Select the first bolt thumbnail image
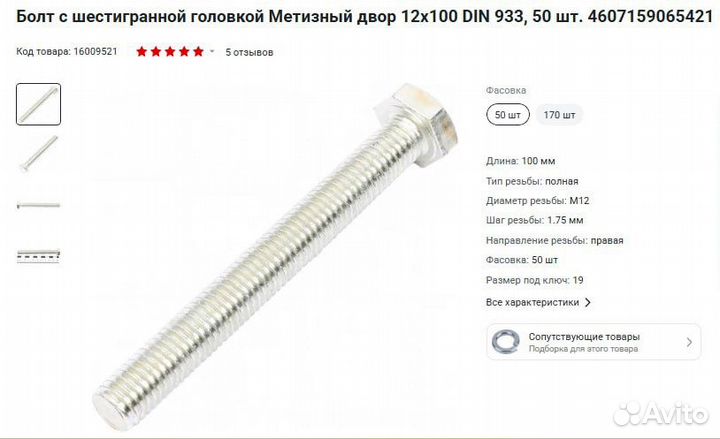 (39, 104)
